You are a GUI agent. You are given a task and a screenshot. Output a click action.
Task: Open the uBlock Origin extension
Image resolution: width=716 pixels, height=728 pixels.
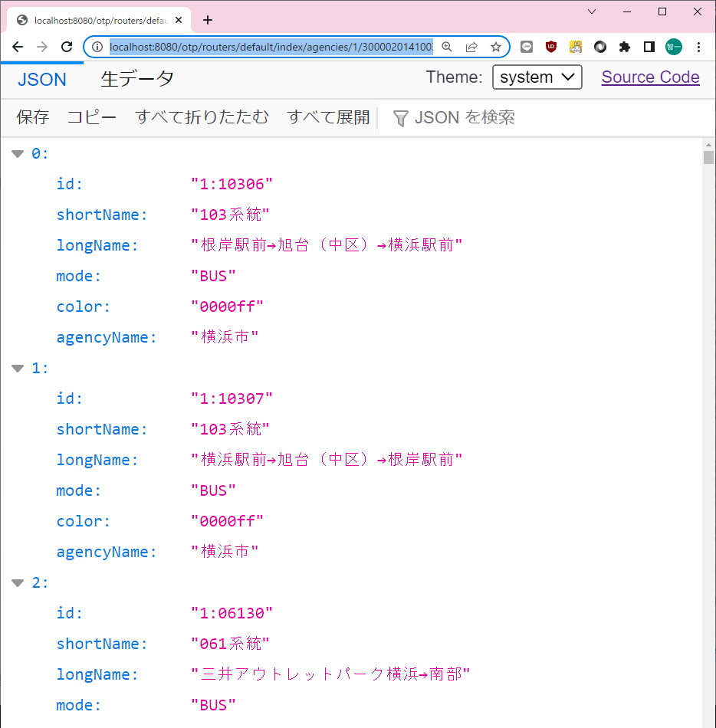tap(550, 47)
